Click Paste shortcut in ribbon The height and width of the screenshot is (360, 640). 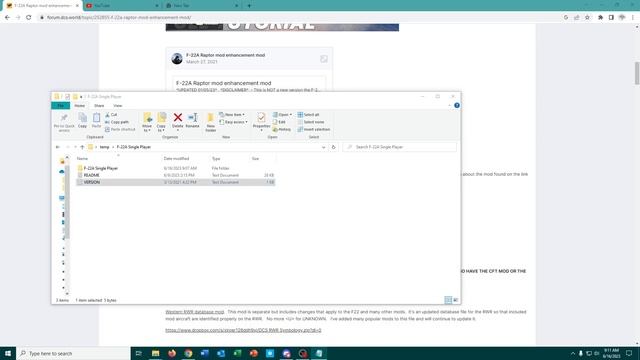point(120,129)
